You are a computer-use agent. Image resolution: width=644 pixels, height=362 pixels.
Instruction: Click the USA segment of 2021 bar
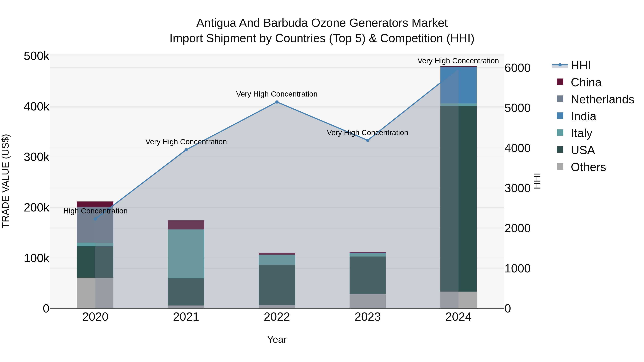[x=186, y=292]
